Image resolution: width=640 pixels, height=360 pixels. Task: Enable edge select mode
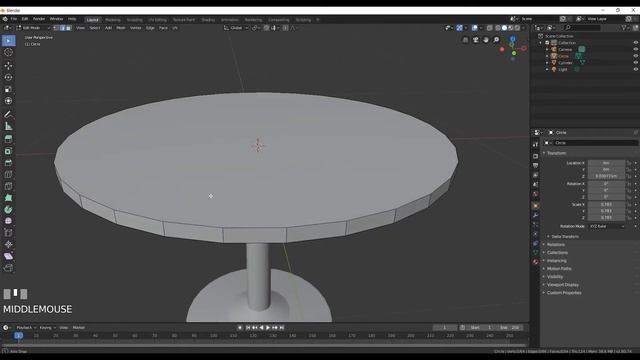[x=62, y=28]
